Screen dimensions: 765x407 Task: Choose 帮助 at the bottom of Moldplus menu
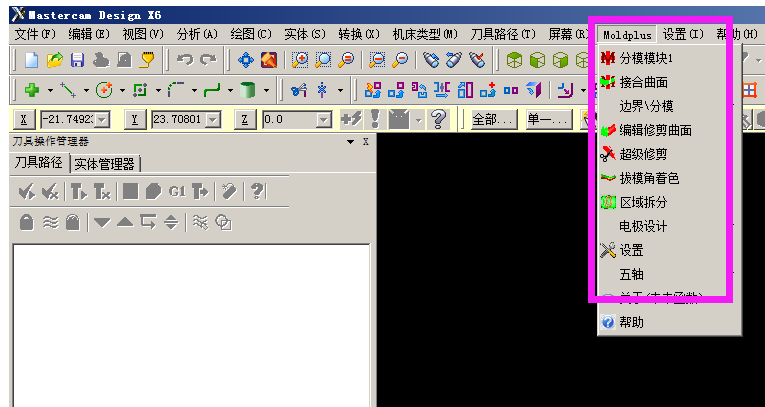[x=669, y=323]
